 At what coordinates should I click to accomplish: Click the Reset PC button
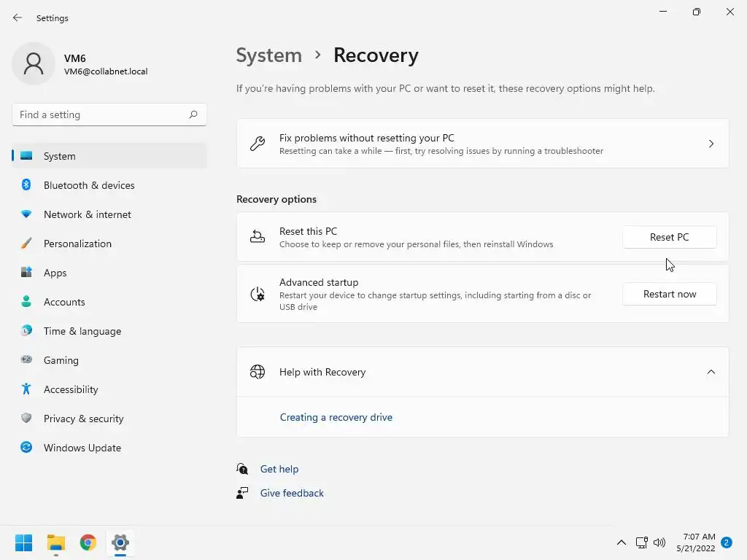click(669, 237)
